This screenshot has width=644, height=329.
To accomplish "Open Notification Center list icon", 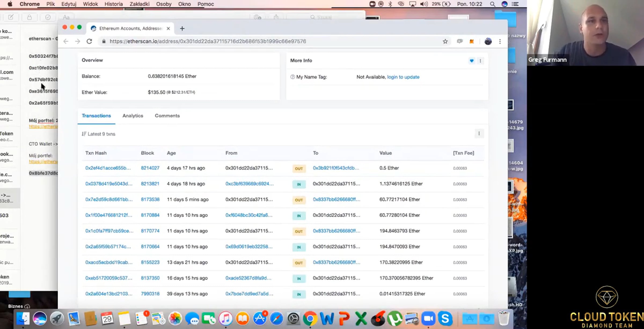I will pos(515,4).
